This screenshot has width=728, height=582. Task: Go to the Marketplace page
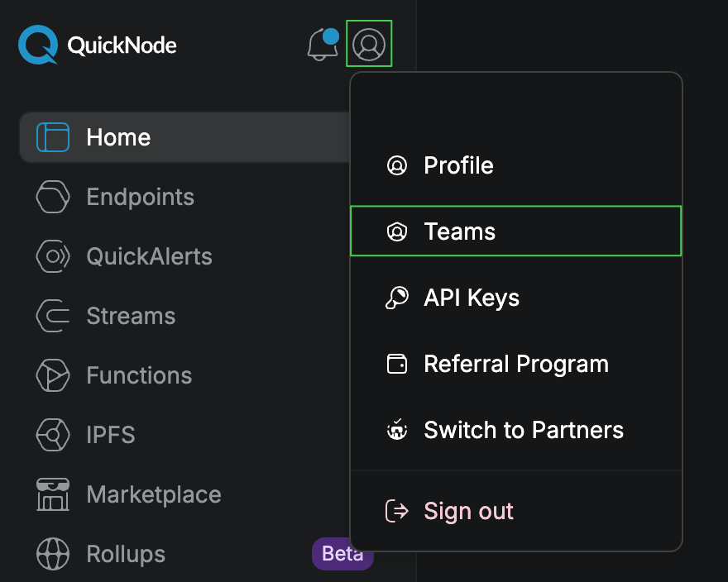[153, 494]
